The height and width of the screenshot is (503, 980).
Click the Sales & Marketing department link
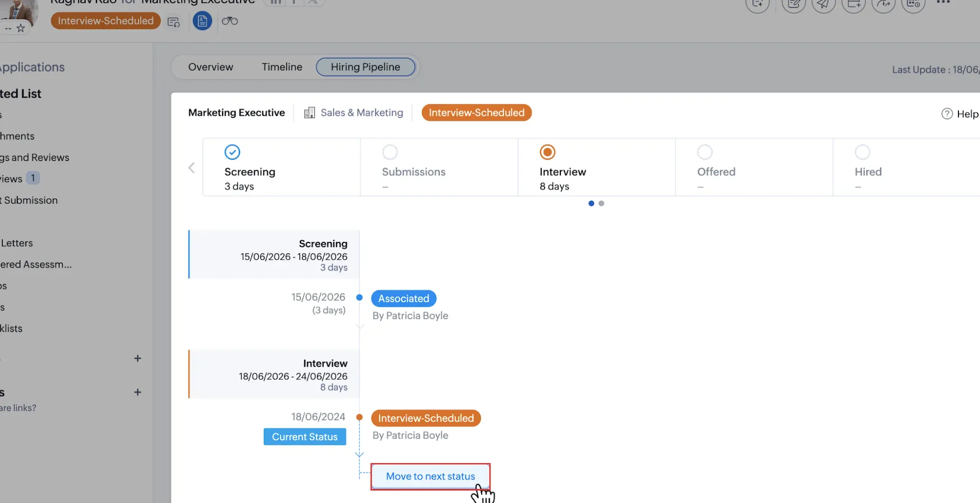click(x=362, y=113)
